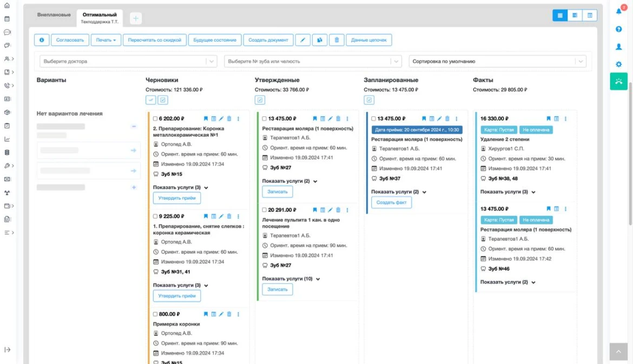Image resolution: width=633 pixels, height=364 pixels.
Task: Add a new plan tab with plus
Action: pos(135,18)
